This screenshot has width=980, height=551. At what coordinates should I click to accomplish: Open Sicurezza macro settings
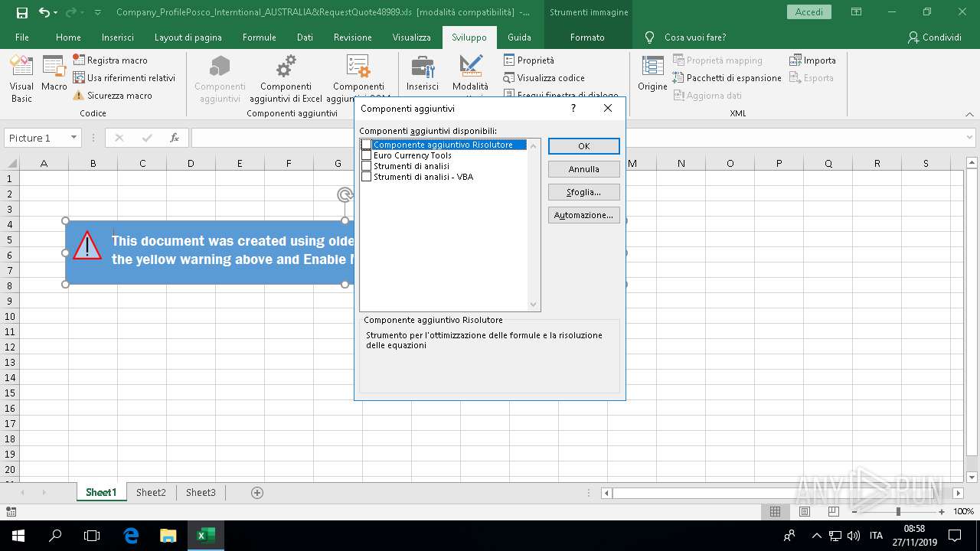(113, 96)
